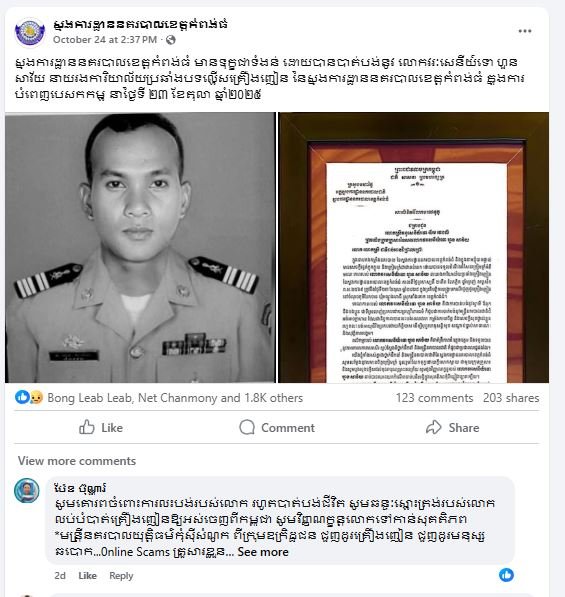The width and height of the screenshot is (565, 597).
Task: Click the sad reaction emoji icon
Action: point(36,397)
